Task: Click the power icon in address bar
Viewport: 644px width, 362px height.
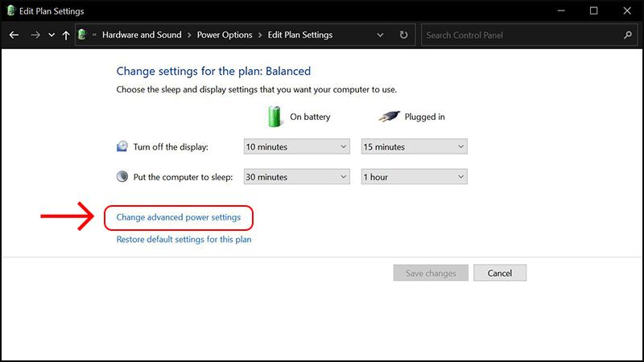Action: click(83, 35)
